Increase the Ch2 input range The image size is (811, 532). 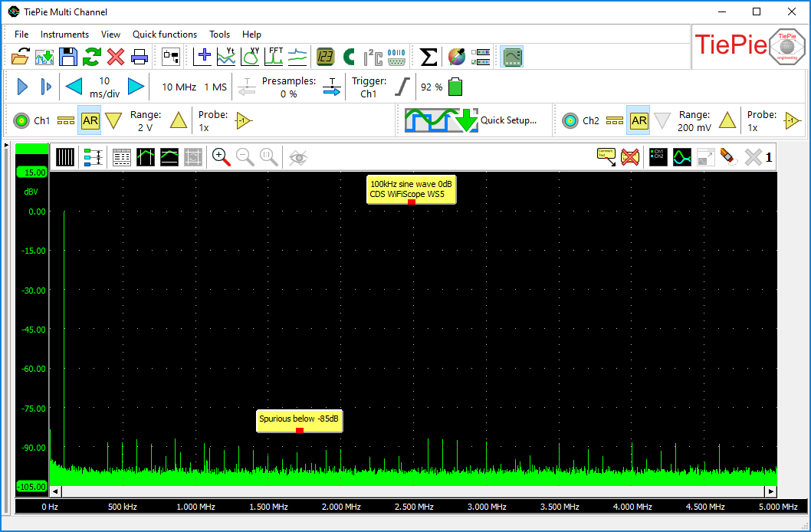coord(727,120)
